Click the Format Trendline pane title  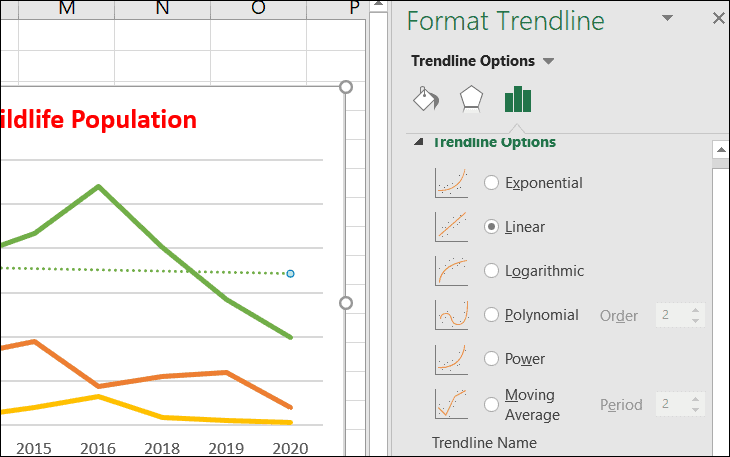click(506, 21)
